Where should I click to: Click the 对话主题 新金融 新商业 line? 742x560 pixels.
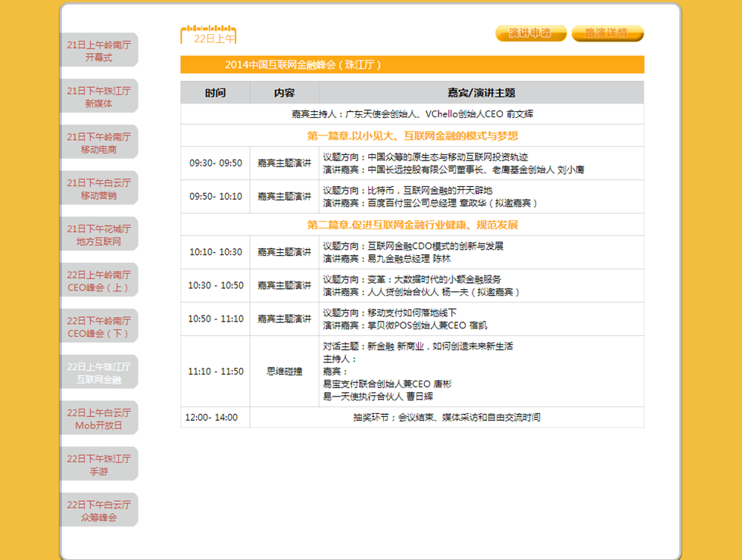click(418, 347)
